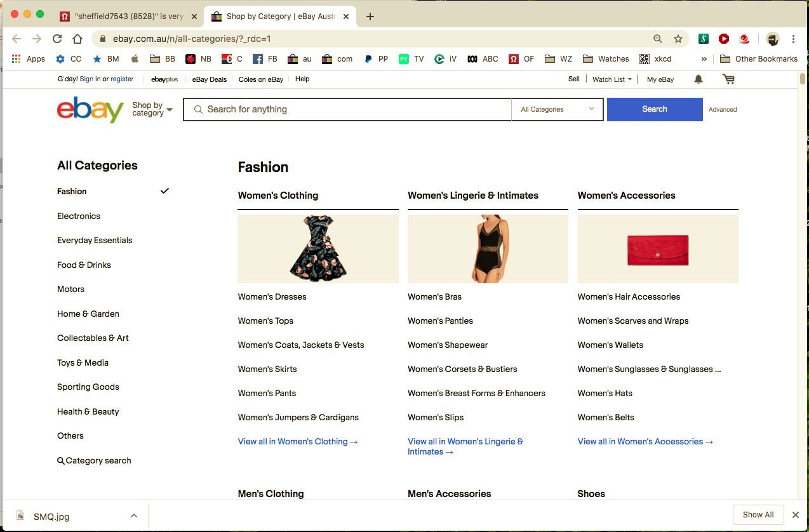Click the Women's Accessories red wallet image

[658, 249]
